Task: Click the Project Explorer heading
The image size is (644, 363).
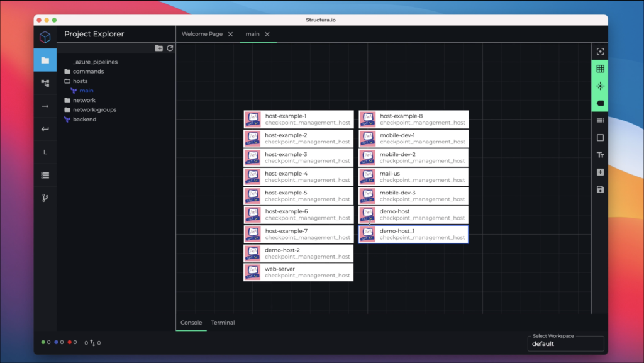Action: pyautogui.click(x=94, y=34)
